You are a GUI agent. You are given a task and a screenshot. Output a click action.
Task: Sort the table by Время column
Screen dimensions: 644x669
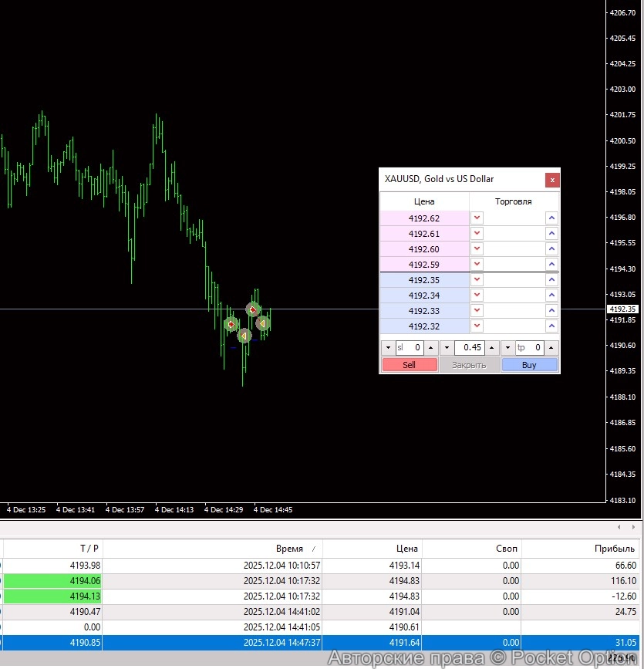[289, 549]
